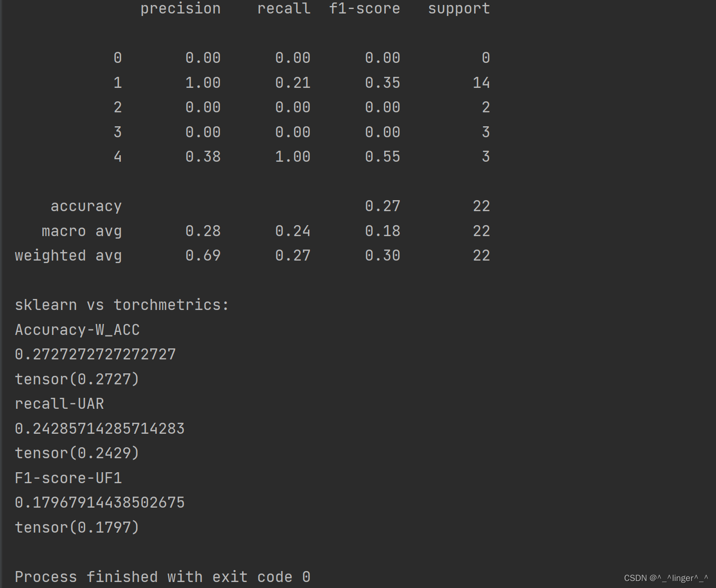Image resolution: width=716 pixels, height=588 pixels.
Task: Select recall value 0.21 for class 1
Action: coord(293,83)
